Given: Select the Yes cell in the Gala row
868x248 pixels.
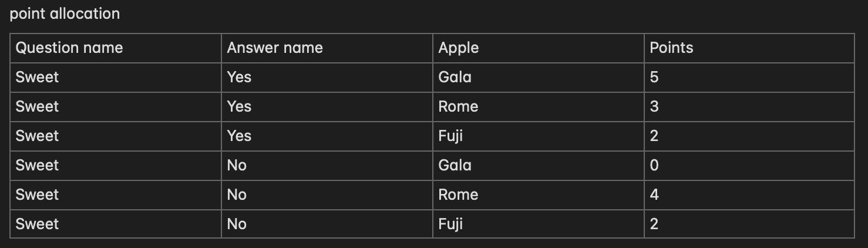Looking at the screenshot, I should (x=239, y=77).
